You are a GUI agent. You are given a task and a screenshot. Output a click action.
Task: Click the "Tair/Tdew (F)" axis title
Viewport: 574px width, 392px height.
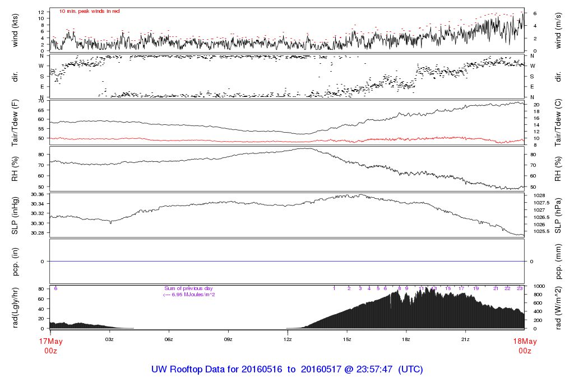(x=15, y=123)
